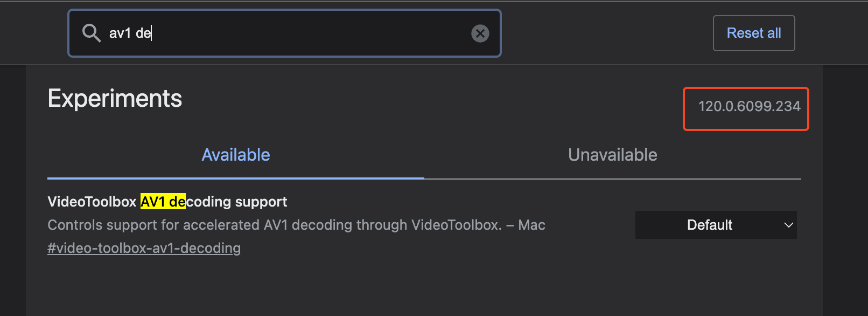Click the Experiments page heading
This screenshot has width=868, height=316.
pos(115,99)
